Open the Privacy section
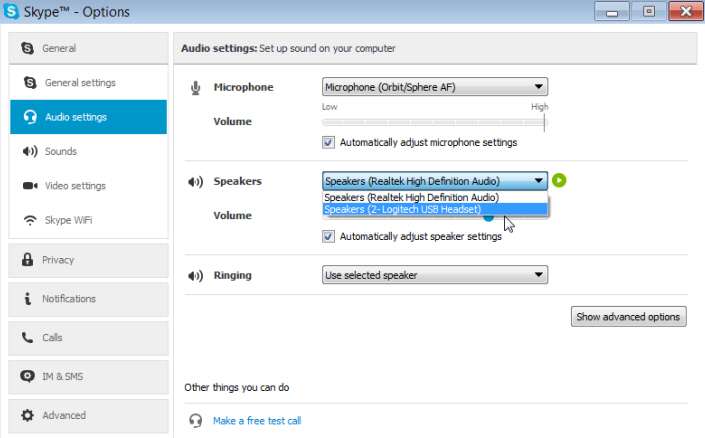Viewport: 705px width, 438px height. pyautogui.click(x=88, y=260)
